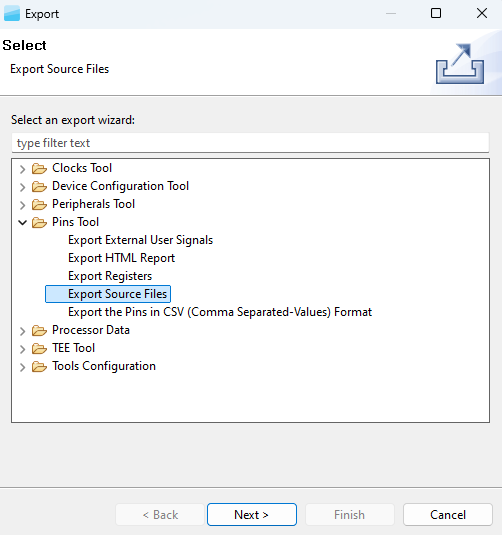Select Export HTML Report entry
Screen dimensions: 502x535
[121, 258]
